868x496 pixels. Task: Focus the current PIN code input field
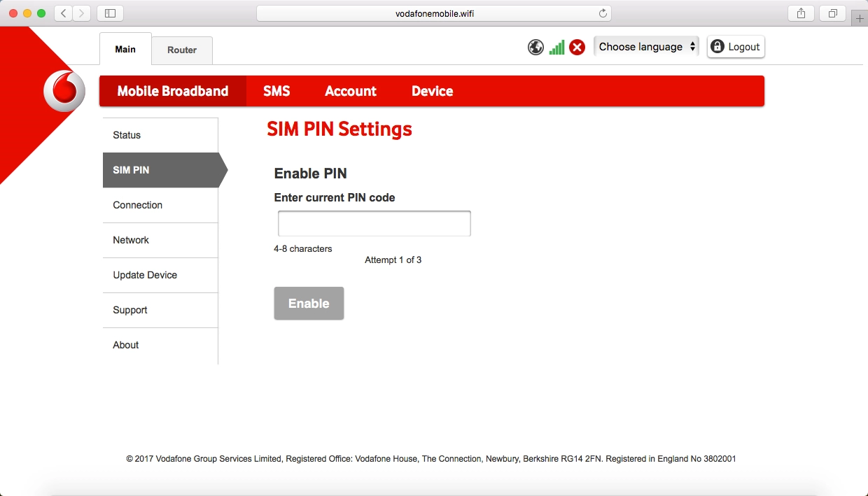pos(374,224)
